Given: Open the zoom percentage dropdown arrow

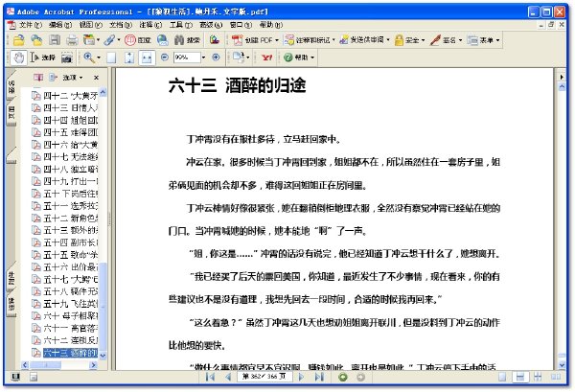Looking at the screenshot, I should pos(203,58).
